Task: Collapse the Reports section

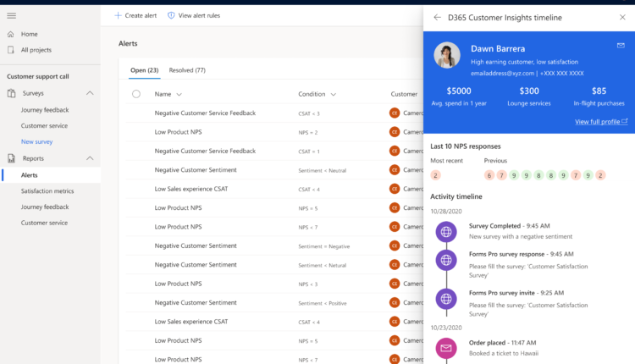Action: [90, 158]
